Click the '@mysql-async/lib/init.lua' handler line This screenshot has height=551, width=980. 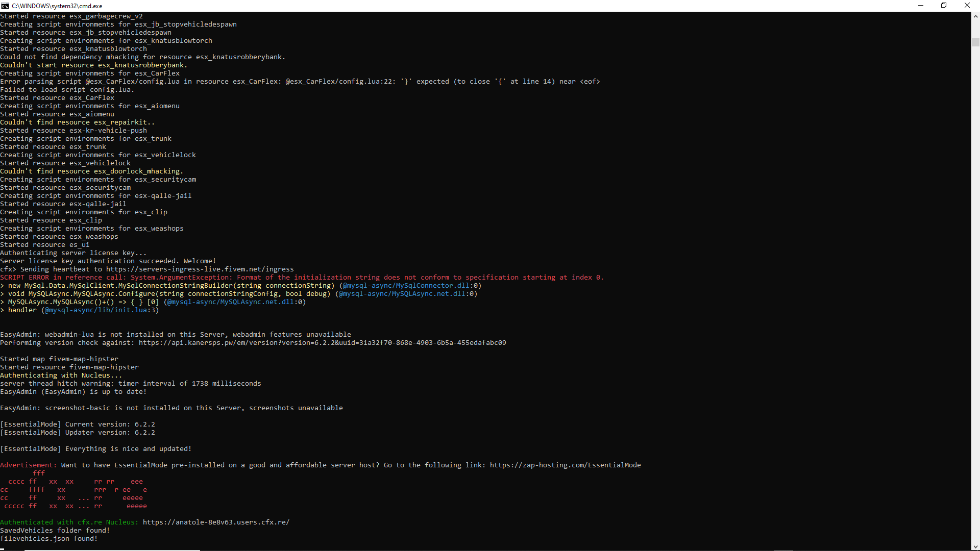80,310
